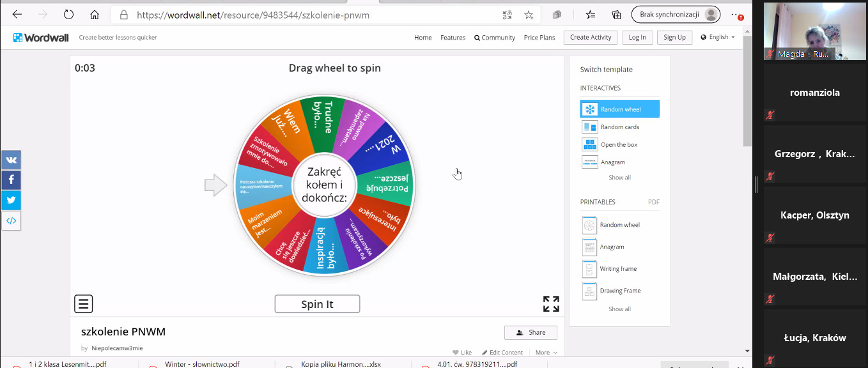Image resolution: width=868 pixels, height=368 pixels.
Task: Open downloaded file 'Kopia pliku Harmon....xlsx'
Action: tap(341, 364)
